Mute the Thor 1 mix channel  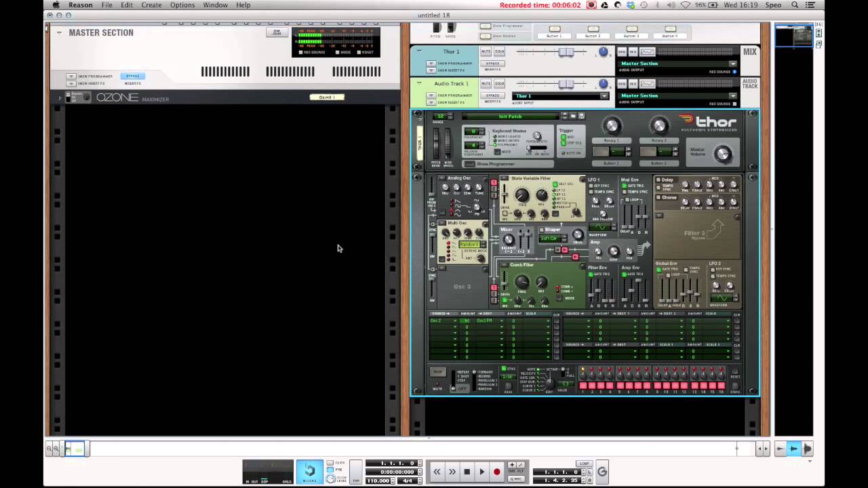[486, 52]
